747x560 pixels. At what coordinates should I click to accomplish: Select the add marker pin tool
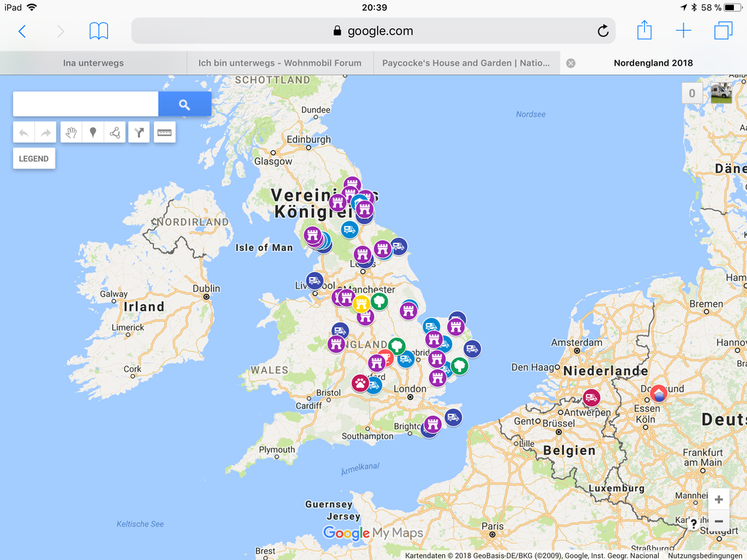click(93, 133)
